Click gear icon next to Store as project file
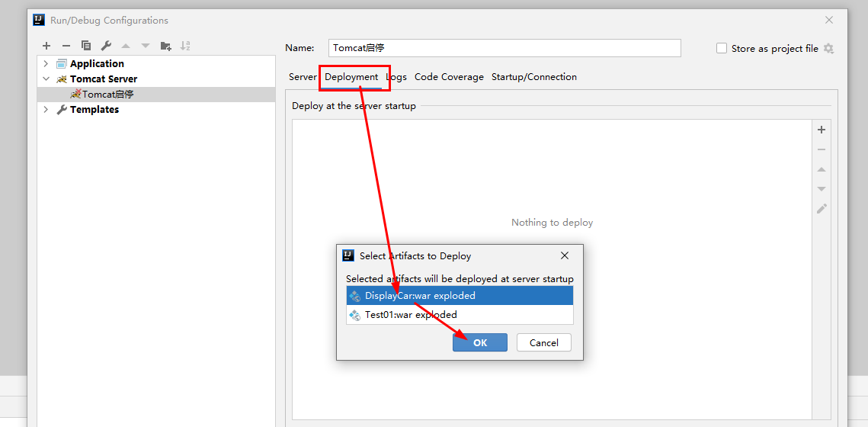 (828, 48)
